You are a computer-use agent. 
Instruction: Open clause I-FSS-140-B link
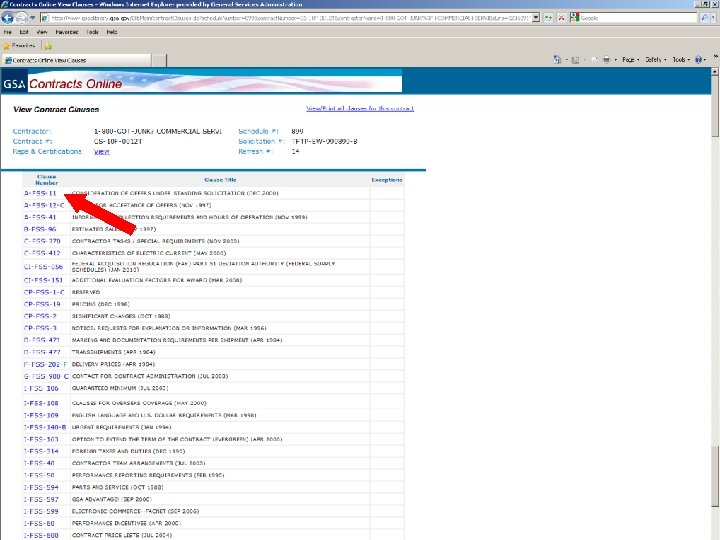pyautogui.click(x=45, y=427)
